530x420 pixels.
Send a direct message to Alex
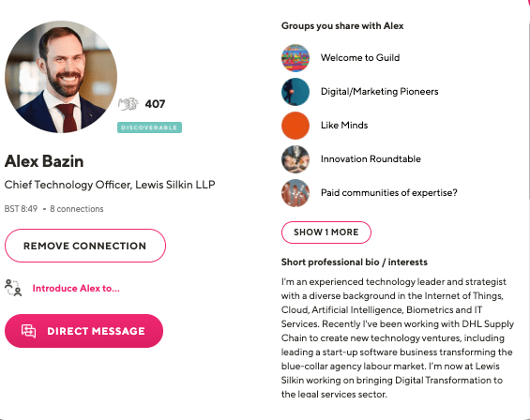(x=83, y=331)
